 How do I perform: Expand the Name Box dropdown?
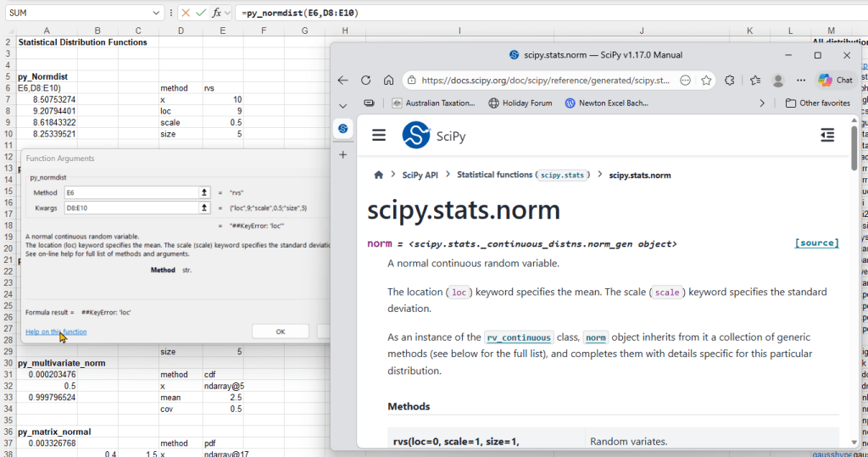click(156, 13)
